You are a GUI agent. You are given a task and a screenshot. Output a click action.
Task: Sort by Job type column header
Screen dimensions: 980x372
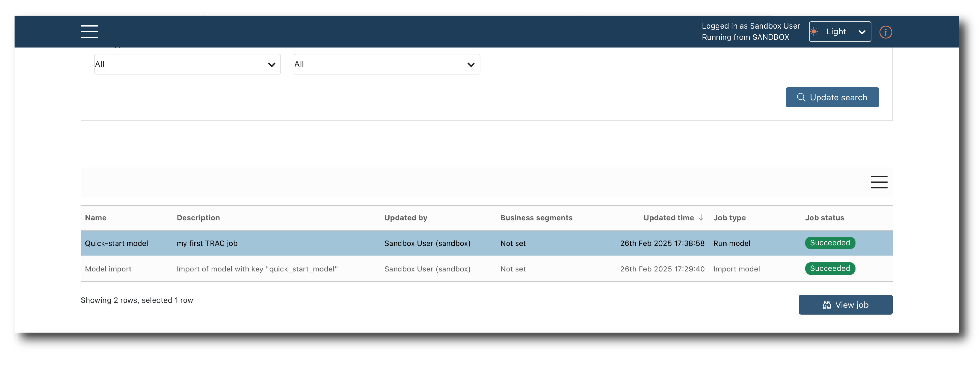click(x=729, y=218)
